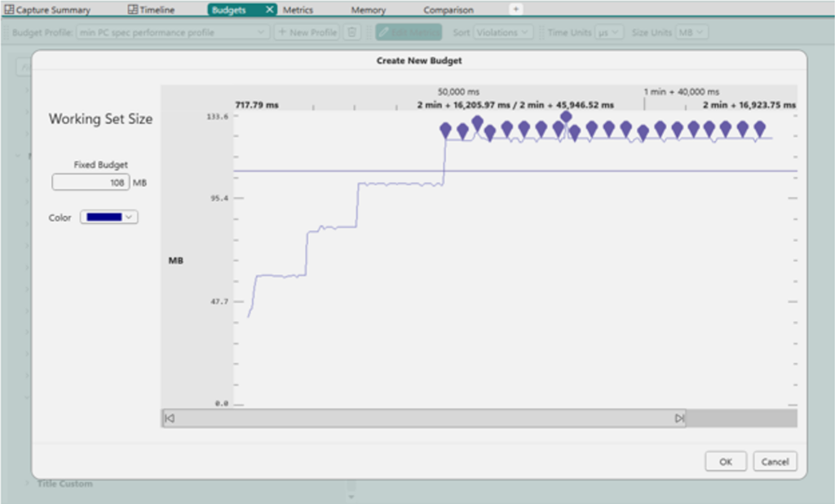Click the first violation marker pin on graph
The height and width of the screenshot is (504, 835).
(x=445, y=130)
